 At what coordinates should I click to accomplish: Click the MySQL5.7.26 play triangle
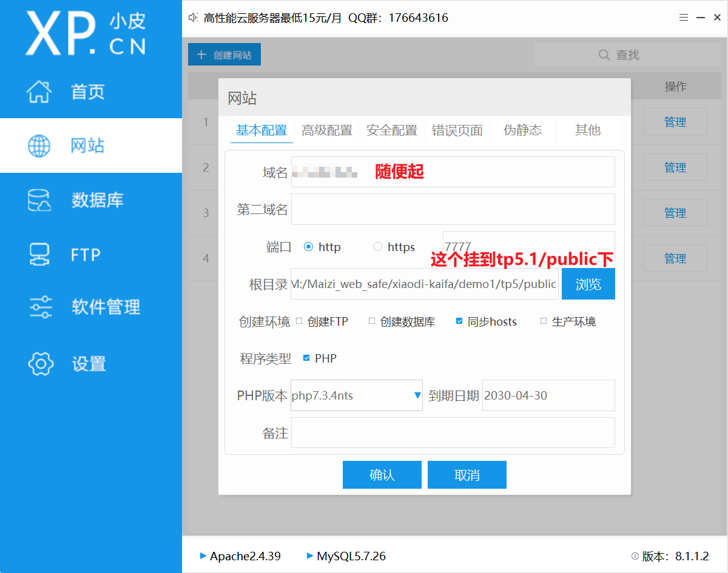pos(310,556)
